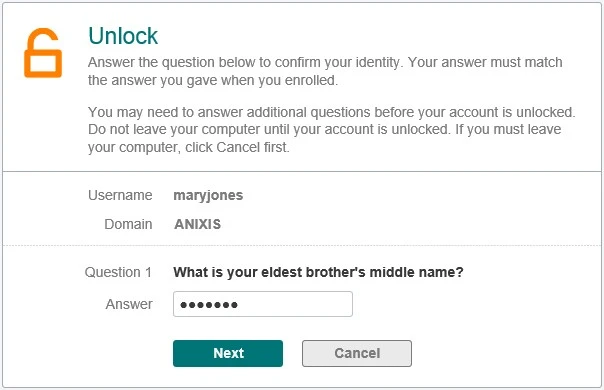Click the Domain label
The image size is (604, 390).
click(x=128, y=224)
